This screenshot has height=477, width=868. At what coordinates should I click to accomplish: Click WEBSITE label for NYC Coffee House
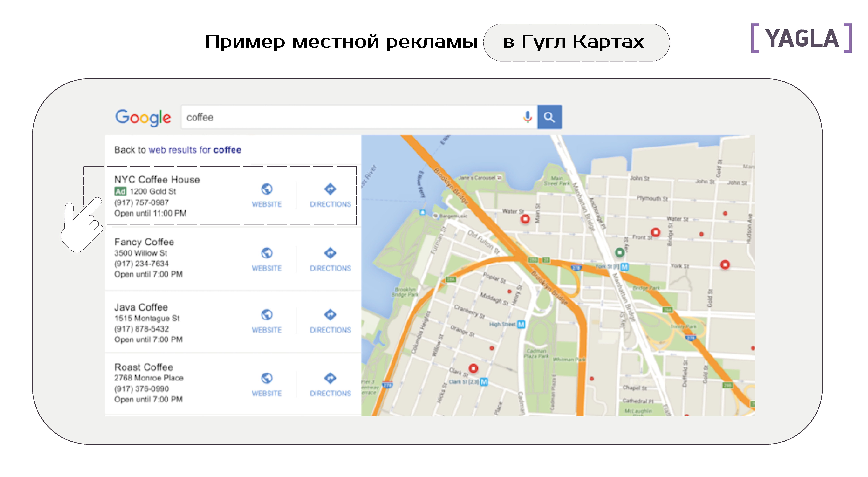point(267,204)
